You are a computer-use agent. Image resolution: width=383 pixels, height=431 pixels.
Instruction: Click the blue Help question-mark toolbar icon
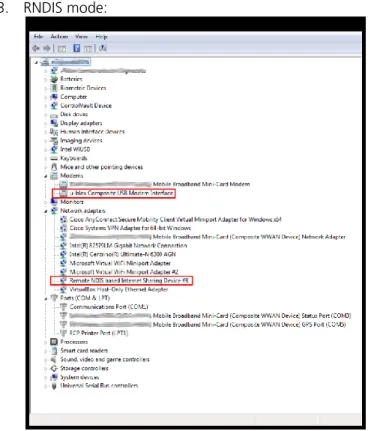coord(77,48)
